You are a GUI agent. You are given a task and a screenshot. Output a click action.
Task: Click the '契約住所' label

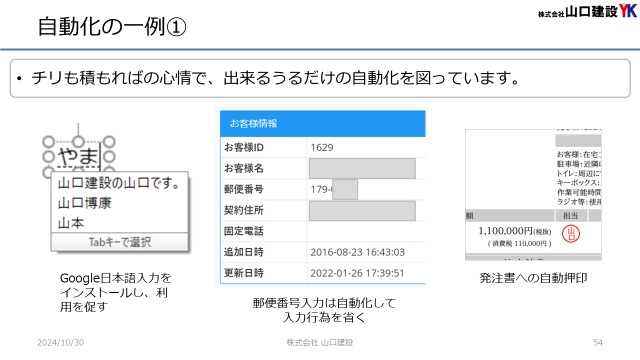[x=244, y=210]
